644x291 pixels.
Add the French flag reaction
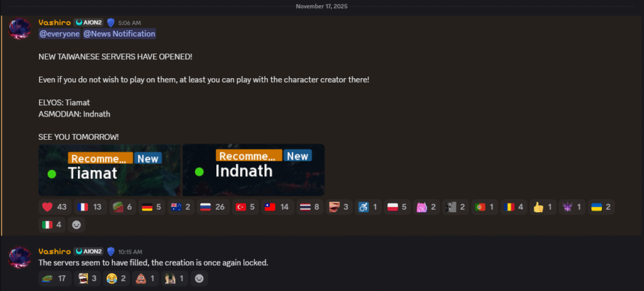point(91,207)
